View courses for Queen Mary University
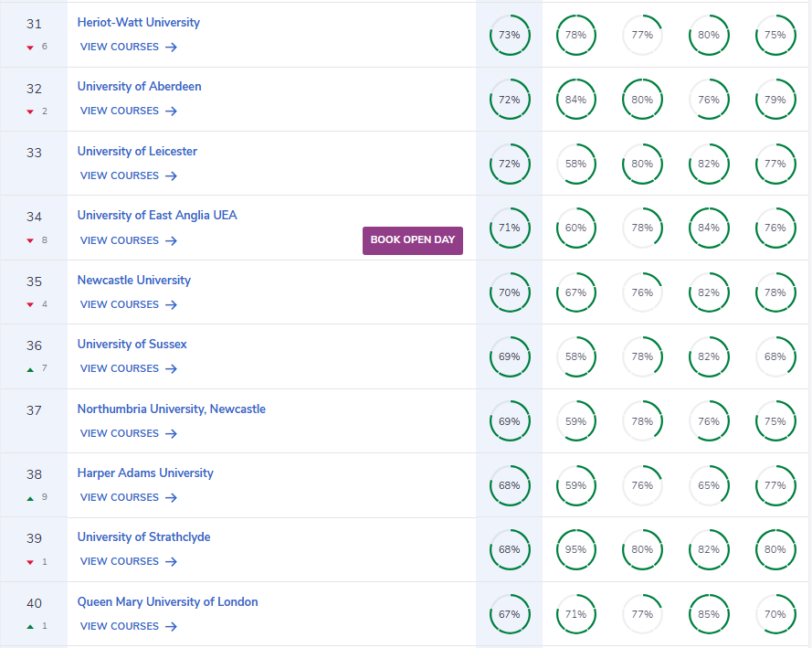The image size is (812, 648). (x=129, y=626)
